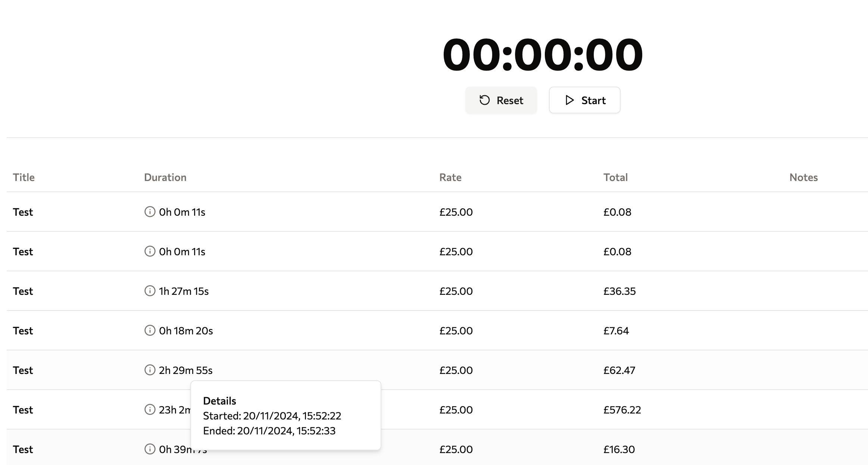This screenshot has height=465, width=868.
Task: Reset the timer
Action: (501, 100)
